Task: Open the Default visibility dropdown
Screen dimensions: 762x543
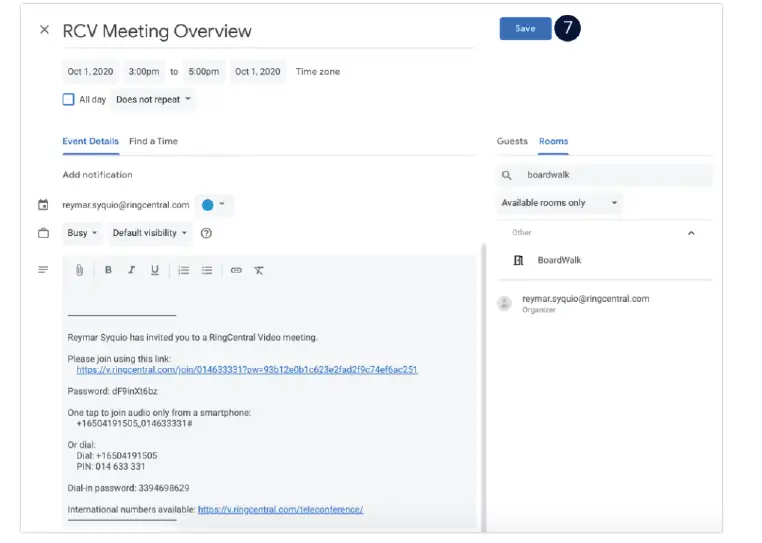Action: pos(150,233)
